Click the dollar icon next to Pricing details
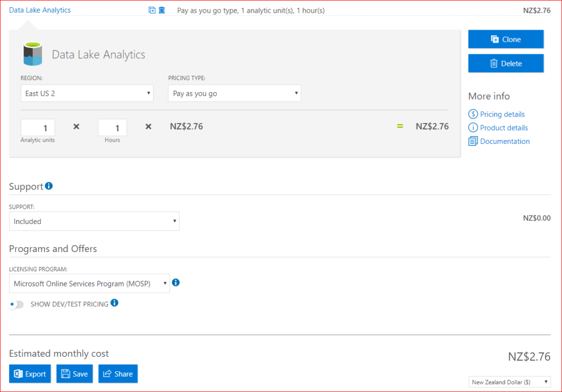 [x=473, y=114]
